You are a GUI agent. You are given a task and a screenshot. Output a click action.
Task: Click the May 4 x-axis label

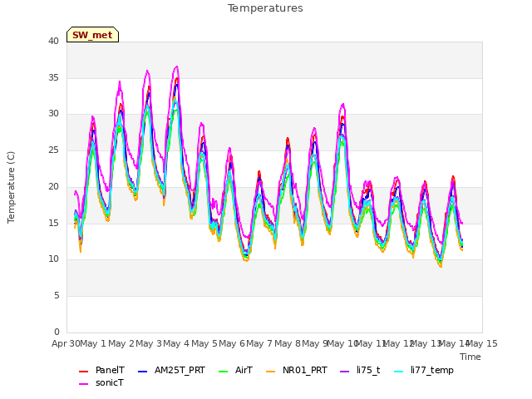pyautogui.click(x=176, y=343)
